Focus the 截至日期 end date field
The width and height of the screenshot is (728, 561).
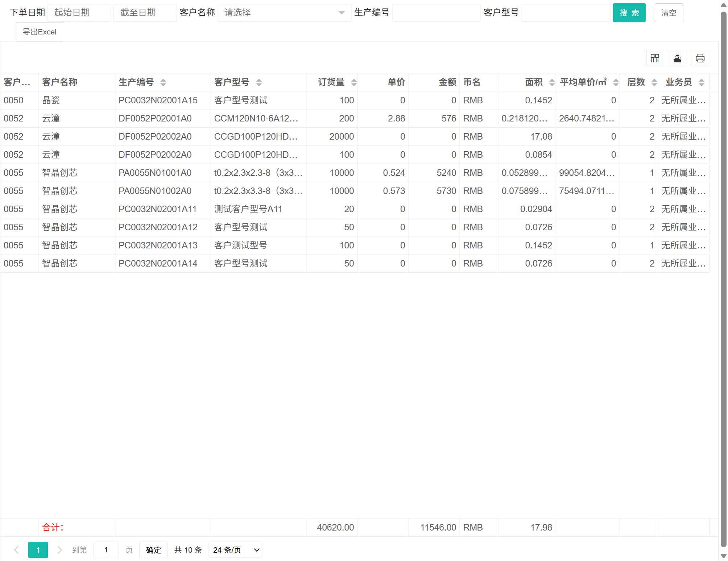pos(145,13)
